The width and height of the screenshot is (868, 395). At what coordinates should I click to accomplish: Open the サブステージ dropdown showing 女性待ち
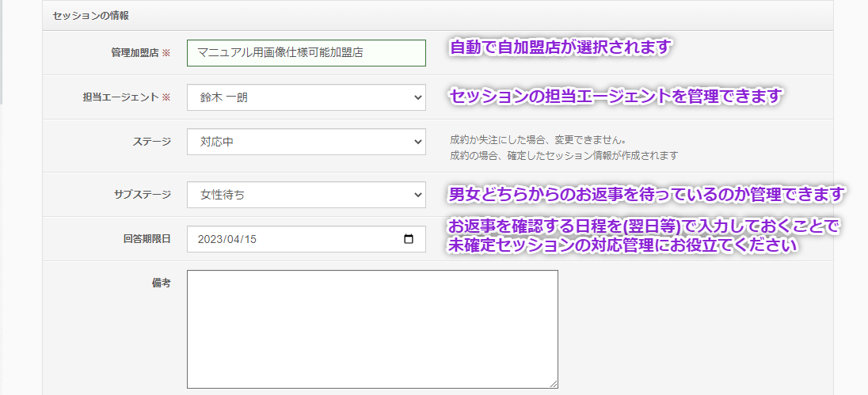(x=306, y=195)
